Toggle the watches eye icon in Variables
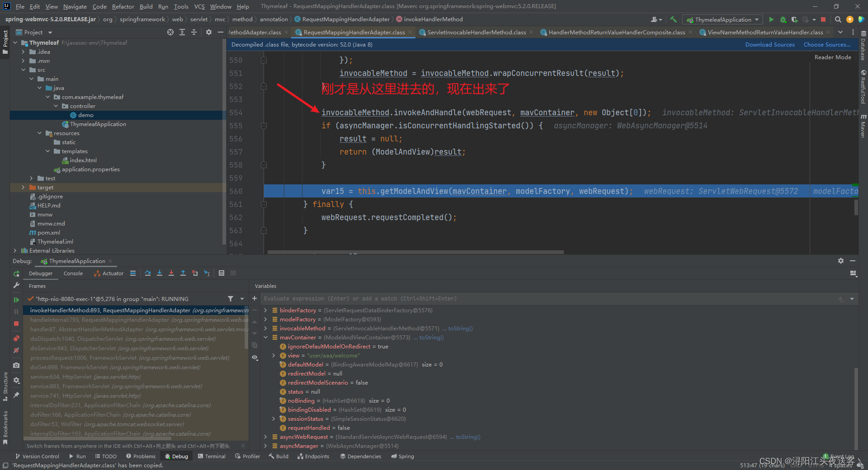868x470 pixels. (255, 357)
